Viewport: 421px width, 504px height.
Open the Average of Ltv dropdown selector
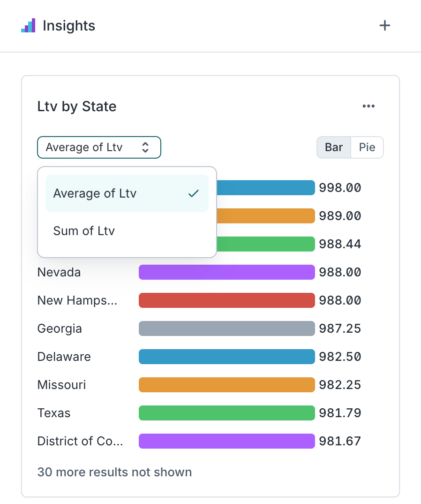click(99, 147)
